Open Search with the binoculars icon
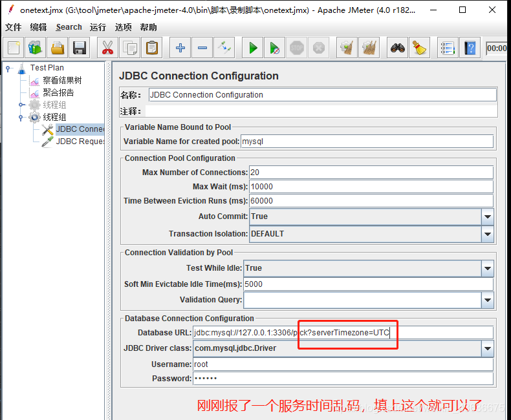 pos(397,48)
